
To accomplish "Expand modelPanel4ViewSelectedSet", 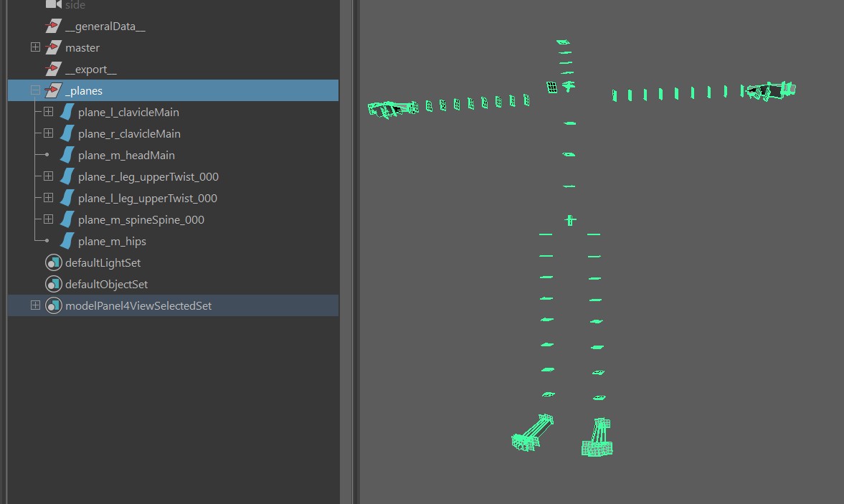I will coord(35,306).
